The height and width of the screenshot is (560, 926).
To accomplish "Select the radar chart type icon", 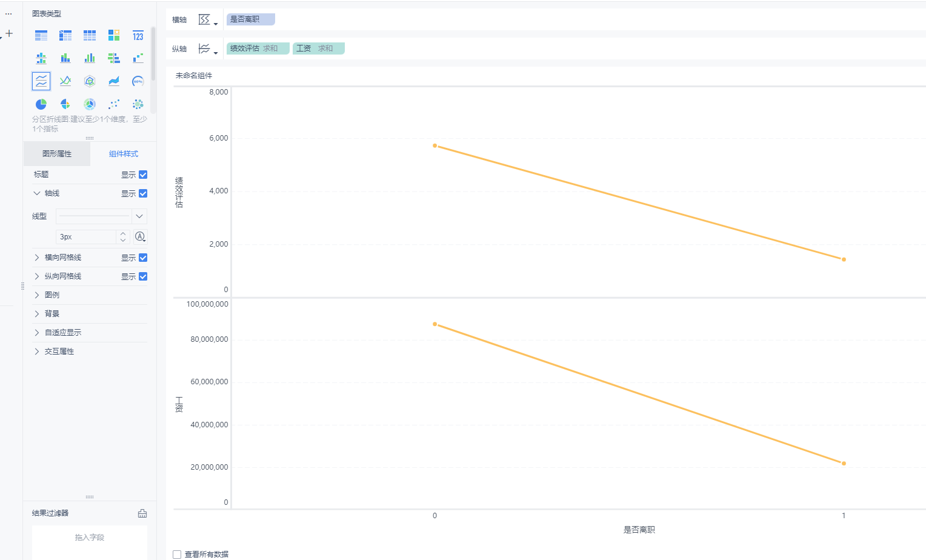I will 90,81.
